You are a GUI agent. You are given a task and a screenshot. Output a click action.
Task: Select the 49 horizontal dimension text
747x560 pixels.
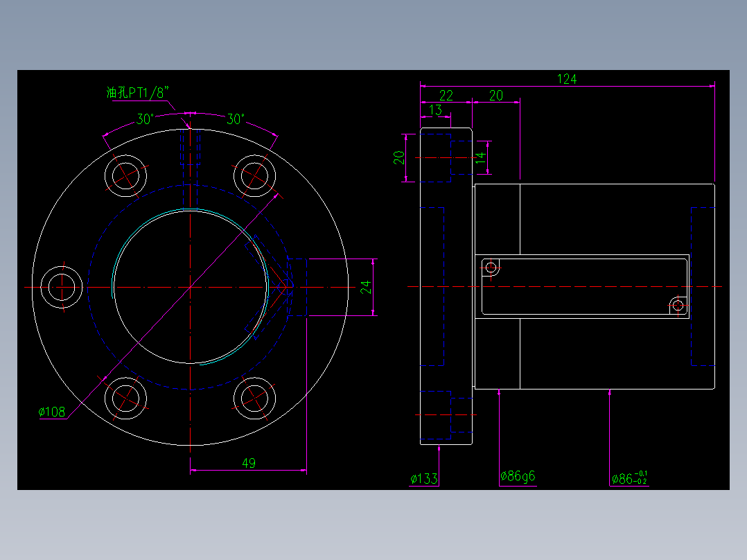249,463
